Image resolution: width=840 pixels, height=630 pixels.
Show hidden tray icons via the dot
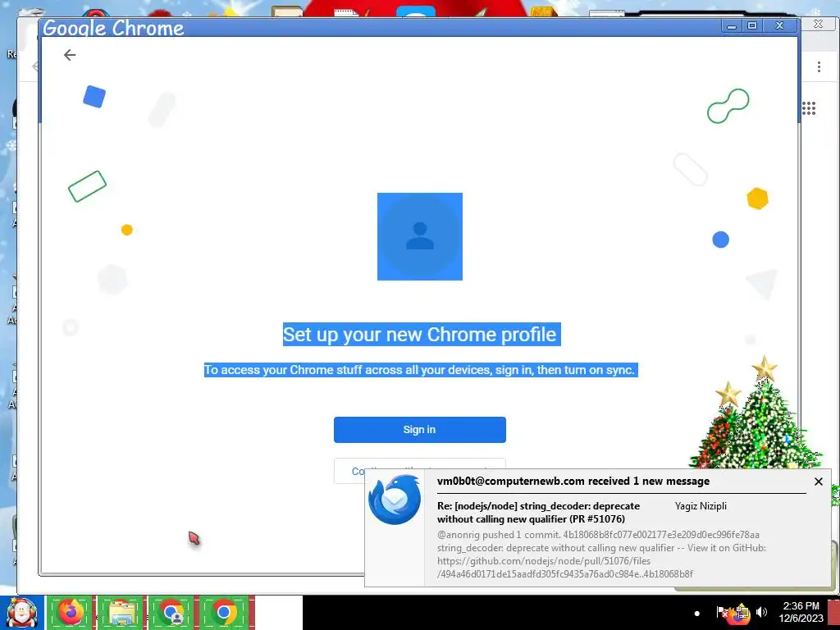pos(697,613)
